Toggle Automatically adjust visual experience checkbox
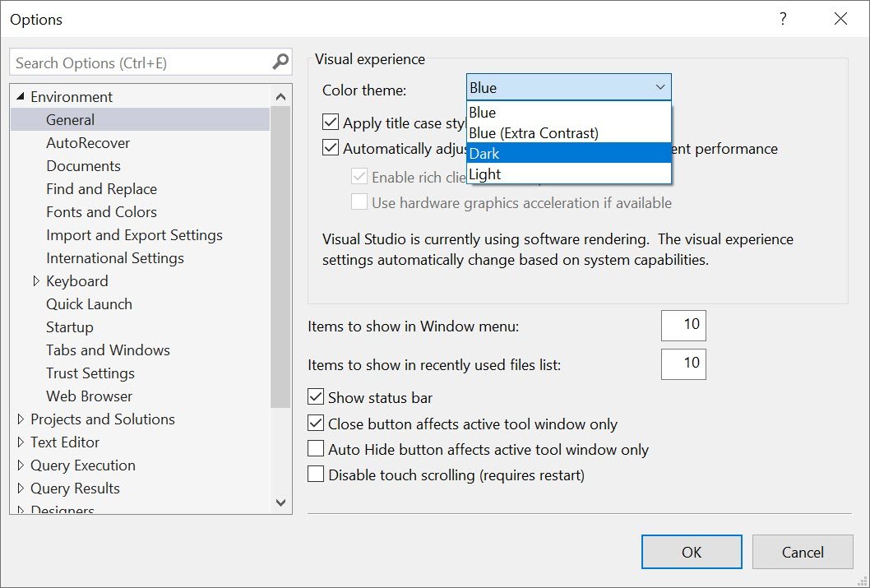The width and height of the screenshot is (870, 588). tap(331, 148)
